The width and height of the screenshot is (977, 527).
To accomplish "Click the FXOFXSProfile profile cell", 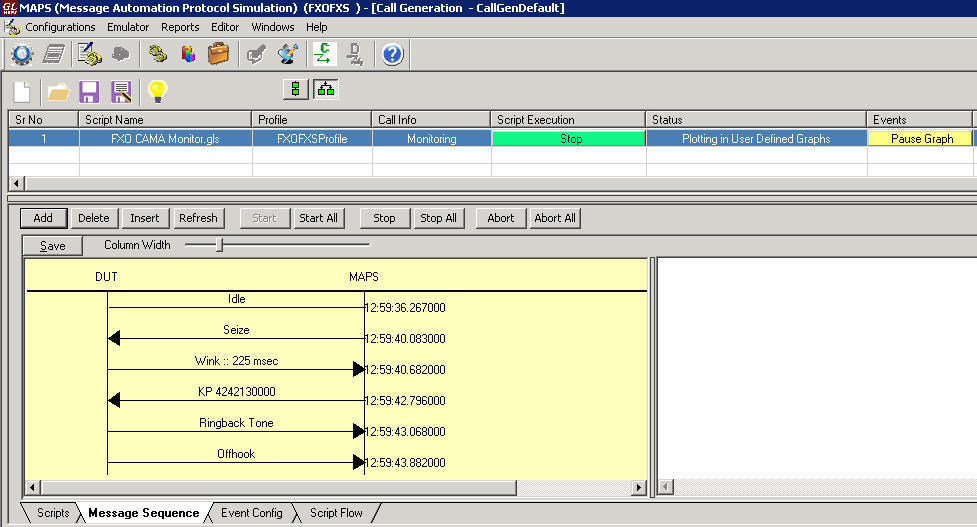I will 312,139.
